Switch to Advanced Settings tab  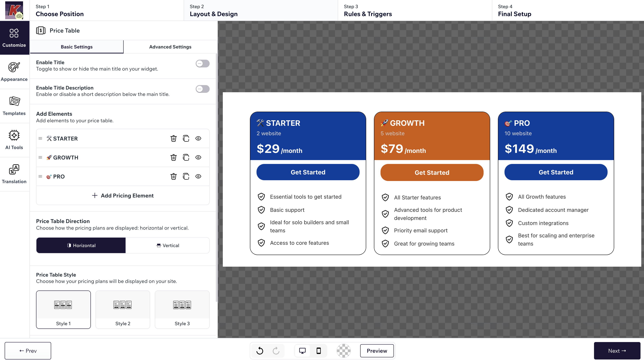coord(170,47)
